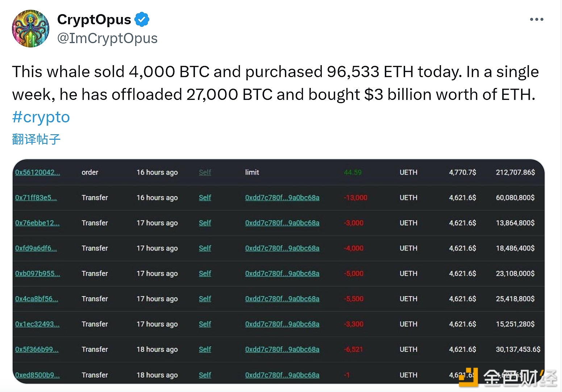
Task: Open transaction hash 0xed8500b9...
Action: click(x=37, y=375)
